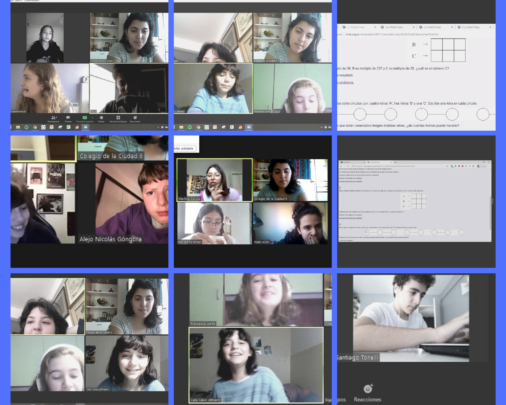
Task: Select Alejo Nicolás Góngora's video tile
Action: (123, 203)
